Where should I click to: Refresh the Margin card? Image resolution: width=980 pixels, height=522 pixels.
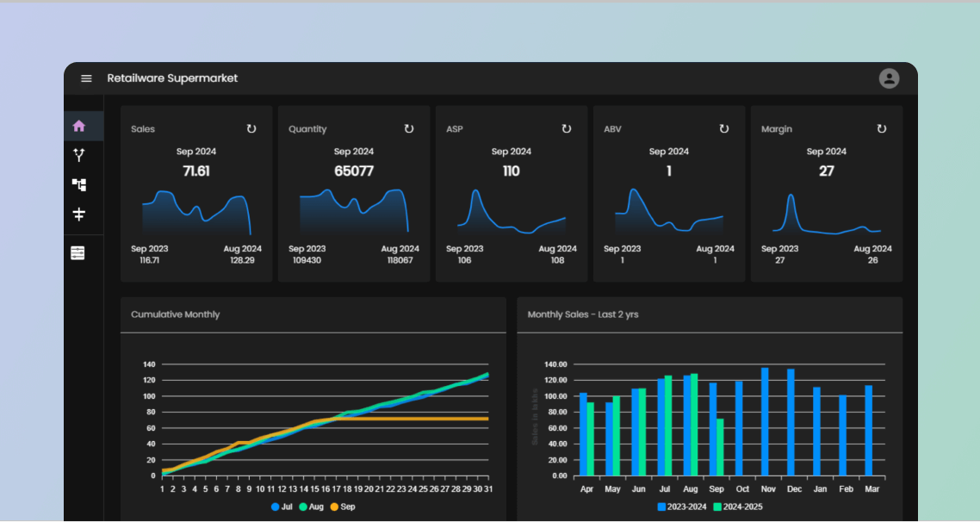pyautogui.click(x=882, y=129)
